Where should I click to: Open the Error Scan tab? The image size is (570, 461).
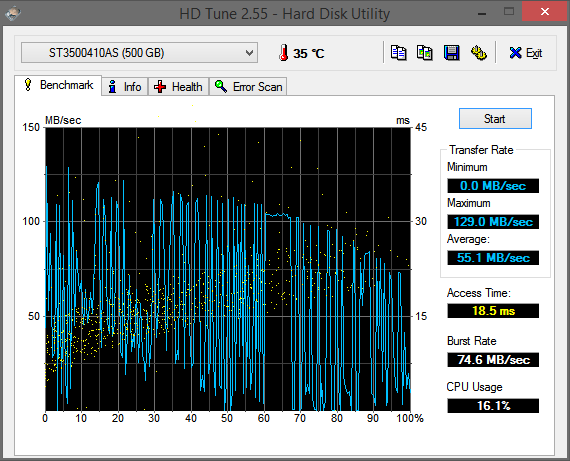248,87
